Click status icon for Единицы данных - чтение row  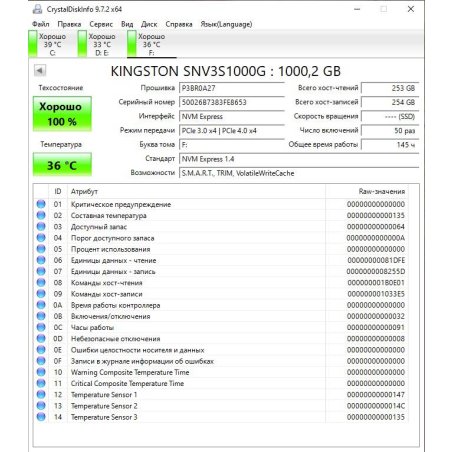41,260
